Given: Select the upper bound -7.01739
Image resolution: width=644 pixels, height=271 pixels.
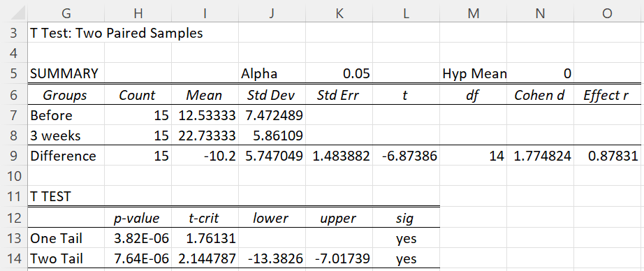Looking at the screenshot, I should click(339, 258).
